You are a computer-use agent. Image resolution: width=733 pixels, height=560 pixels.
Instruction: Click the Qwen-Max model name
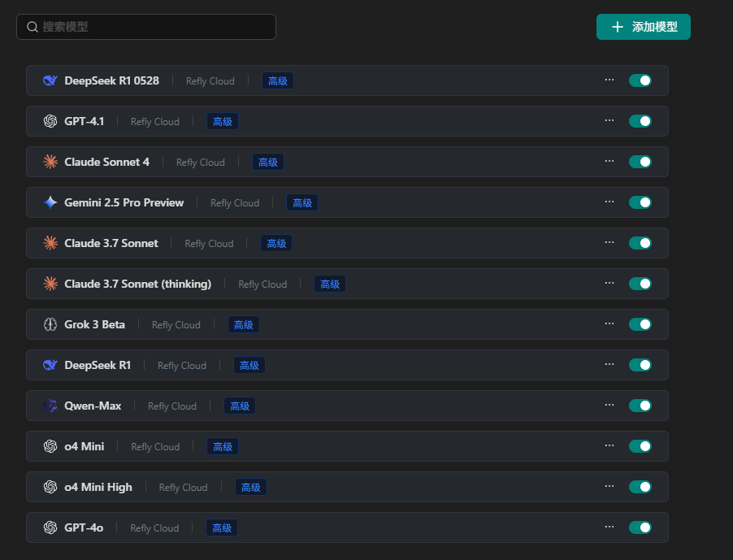(93, 406)
